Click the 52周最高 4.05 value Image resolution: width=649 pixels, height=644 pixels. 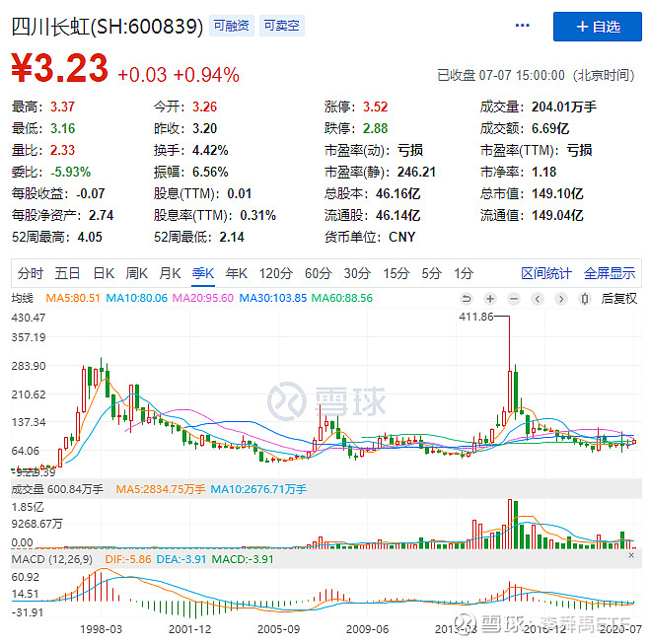pyautogui.click(x=90, y=237)
